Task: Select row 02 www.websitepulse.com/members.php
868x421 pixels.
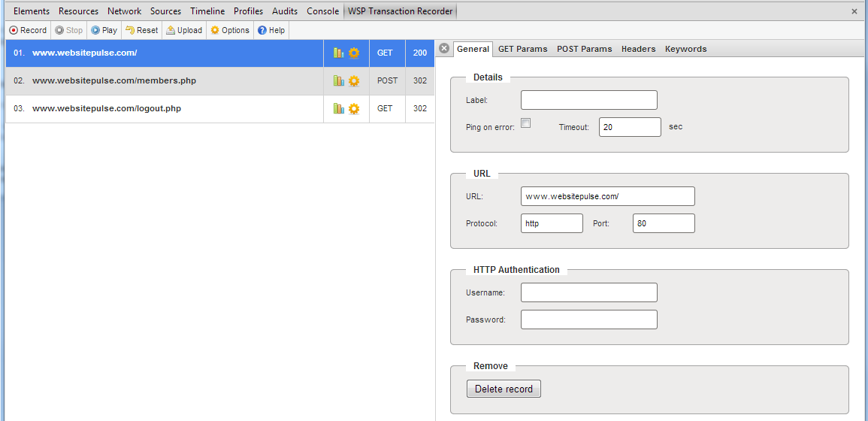Action: coord(220,81)
